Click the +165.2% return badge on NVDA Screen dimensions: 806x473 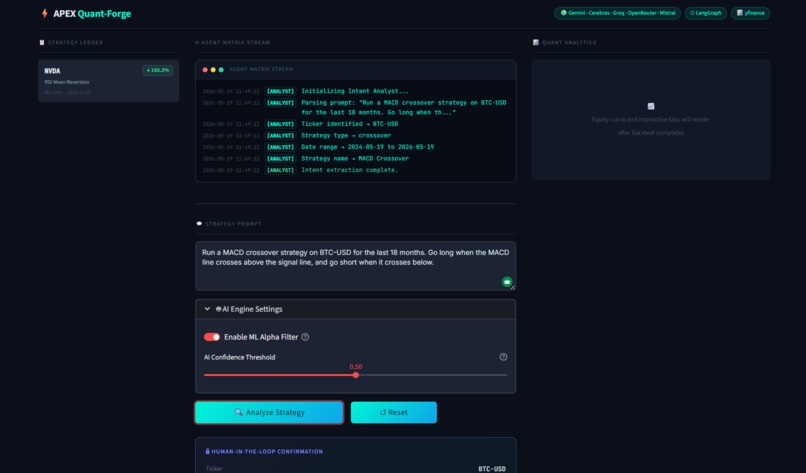click(x=158, y=70)
